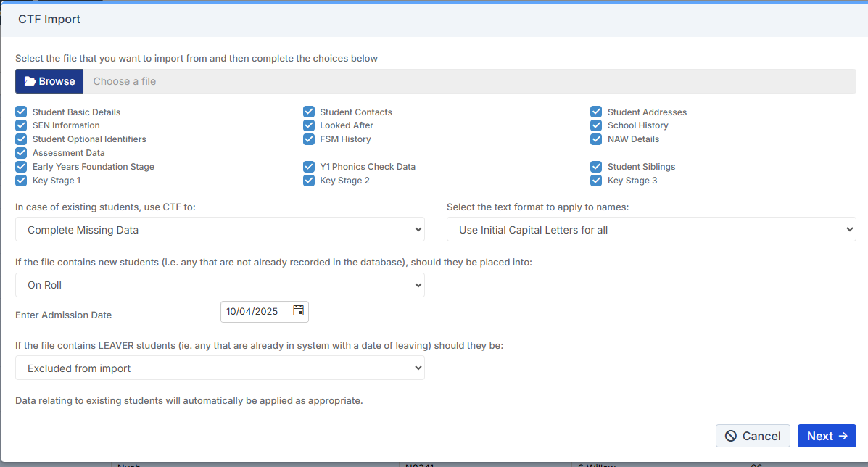Viewport: 868px width, 467px height.
Task: Toggle FSM History checkbox
Action: [x=309, y=139]
